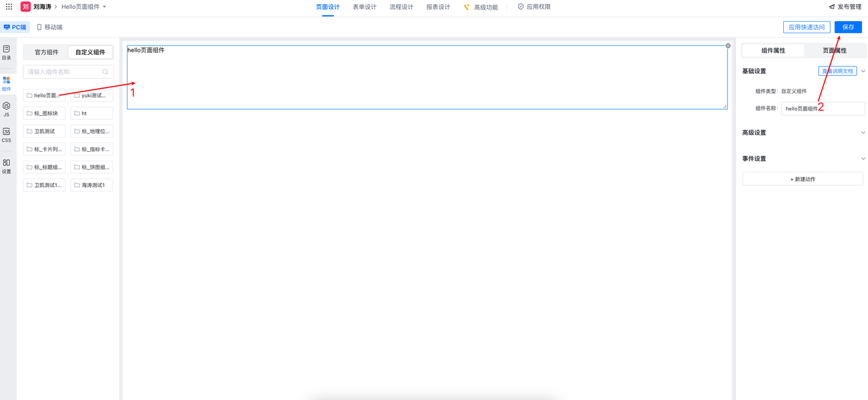Screen dimensions: 868x400
Task: Go to the 表单设计 tab
Action: coord(364,7)
